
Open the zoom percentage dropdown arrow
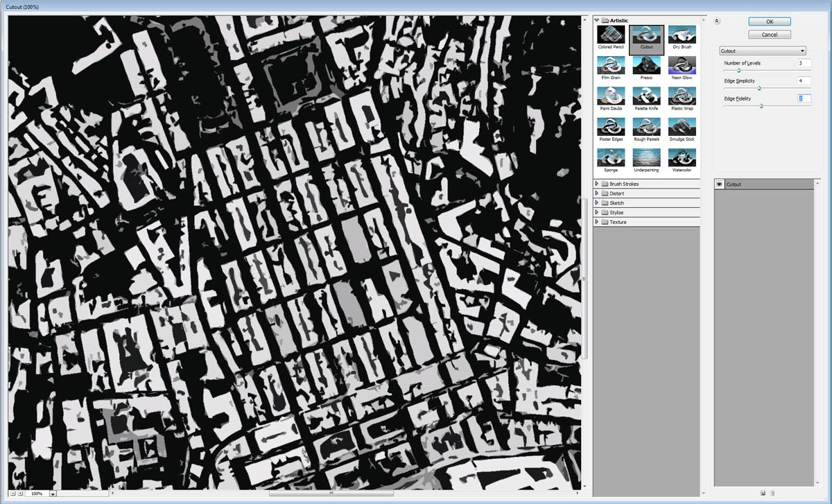click(53, 494)
